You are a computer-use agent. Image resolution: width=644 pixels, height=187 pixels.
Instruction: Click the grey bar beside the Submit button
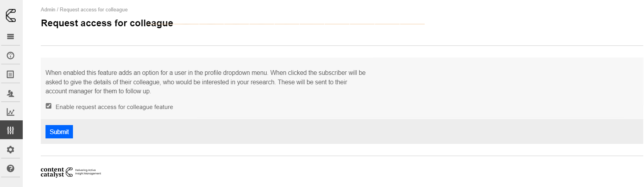[314, 132]
